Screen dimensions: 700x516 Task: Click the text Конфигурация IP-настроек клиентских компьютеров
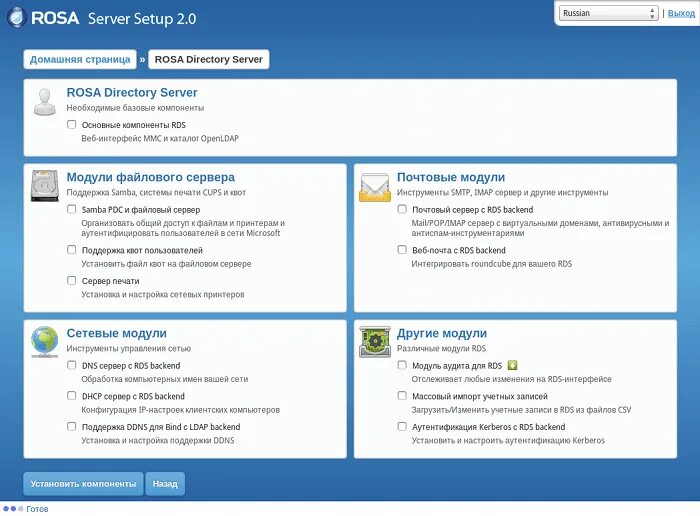180,410
